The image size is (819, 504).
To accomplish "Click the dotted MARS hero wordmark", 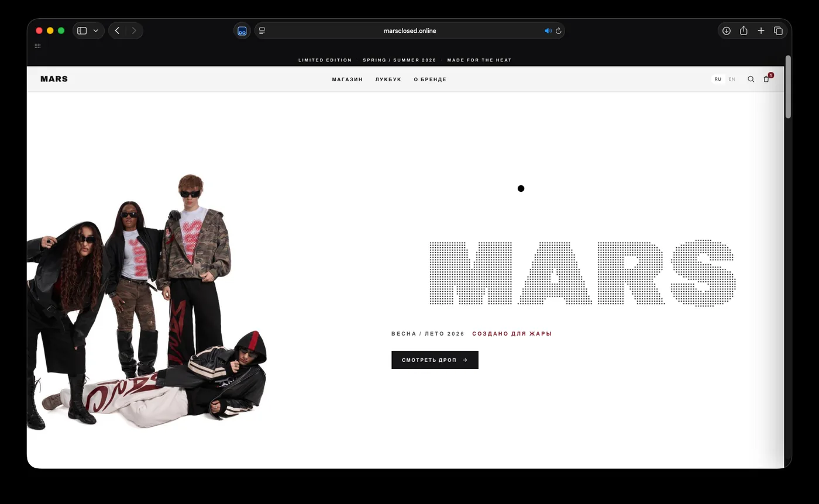I will pyautogui.click(x=583, y=273).
